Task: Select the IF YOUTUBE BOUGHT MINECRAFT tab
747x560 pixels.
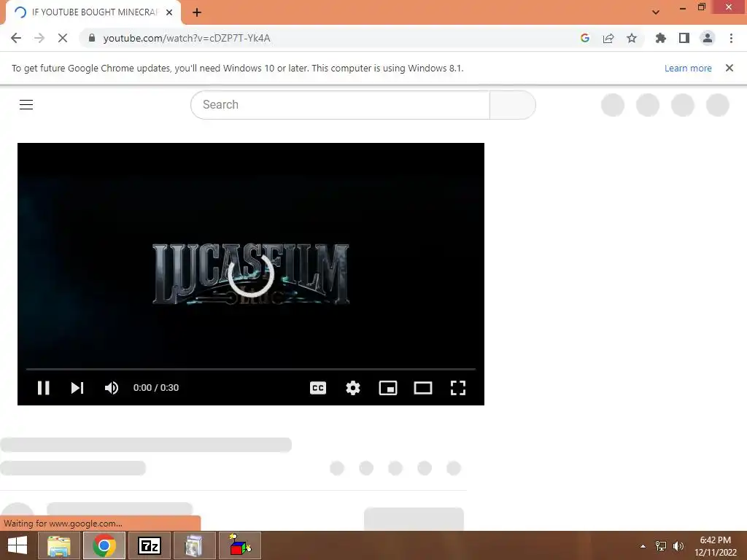Action: pyautogui.click(x=93, y=12)
